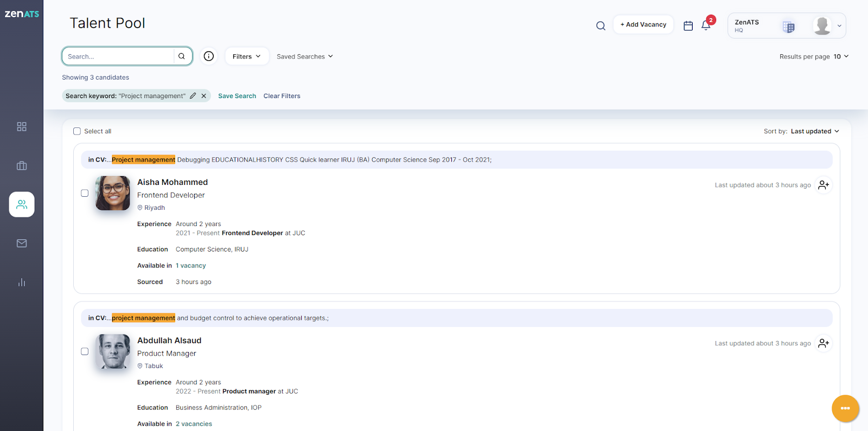This screenshot has width=868, height=431.
Task: Open the notifications bell with badge
Action: [x=706, y=25]
